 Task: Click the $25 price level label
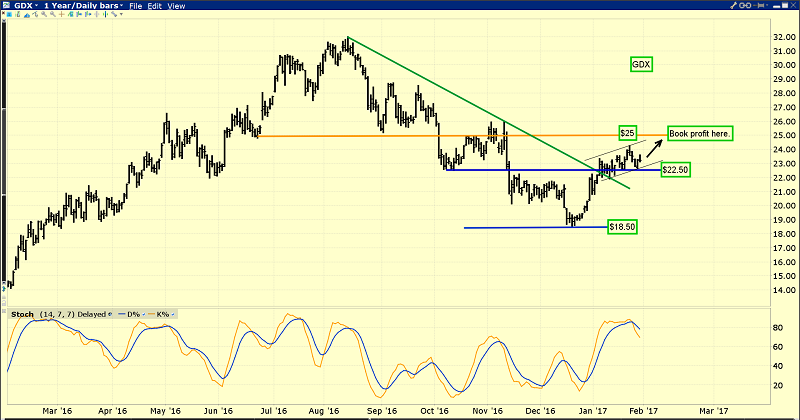pos(628,133)
